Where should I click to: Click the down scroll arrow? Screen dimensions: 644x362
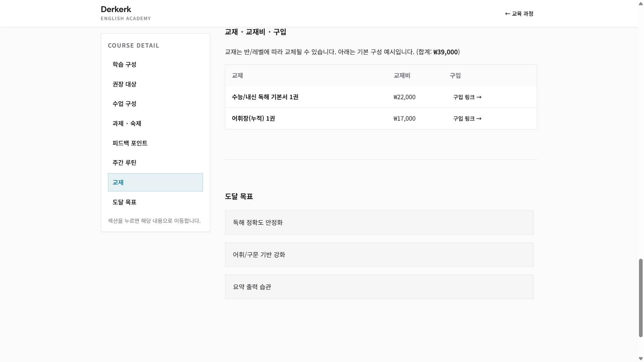coord(640,358)
